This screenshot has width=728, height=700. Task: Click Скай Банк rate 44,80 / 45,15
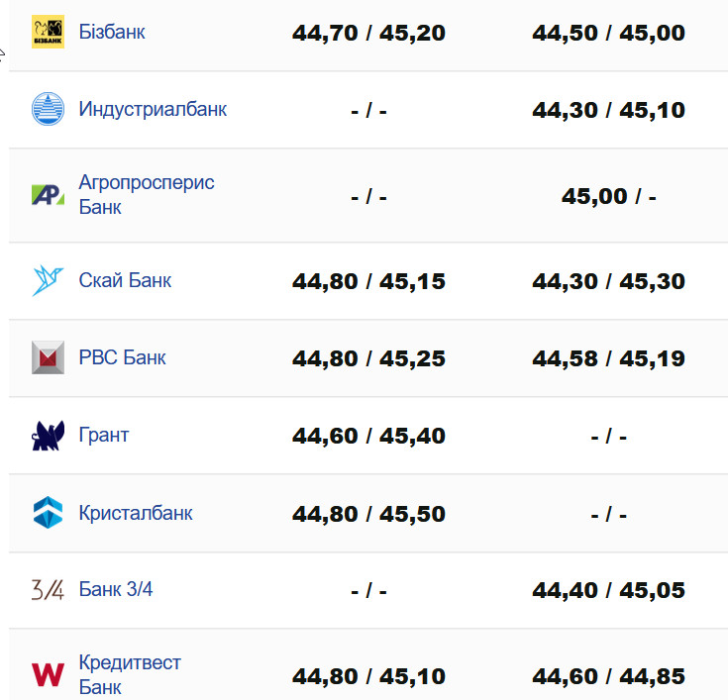tap(368, 282)
